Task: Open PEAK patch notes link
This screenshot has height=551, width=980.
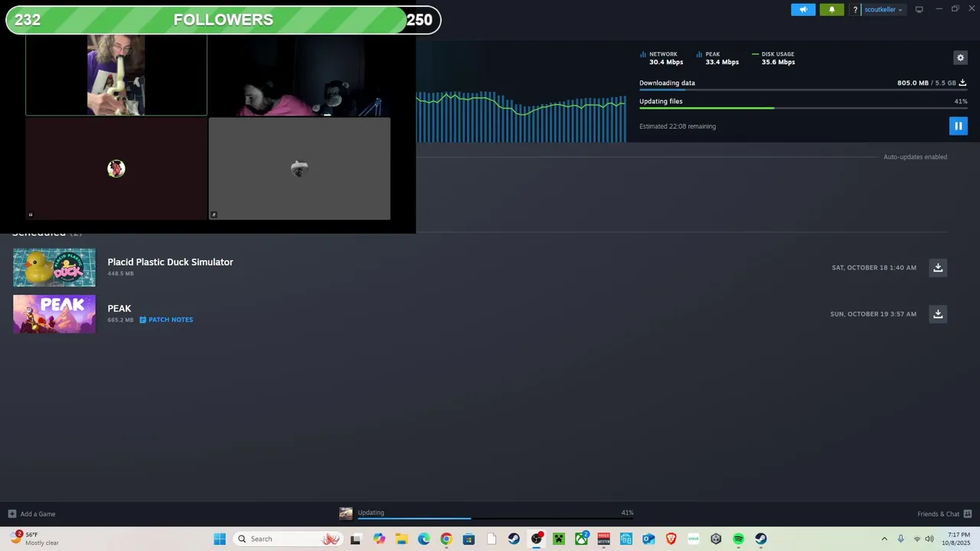Action: click(x=166, y=320)
